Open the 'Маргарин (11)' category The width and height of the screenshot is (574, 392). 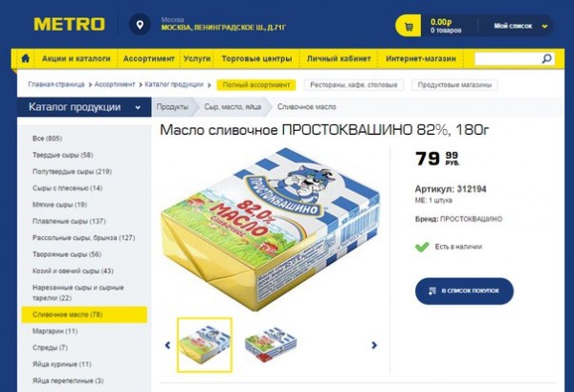tap(55, 331)
